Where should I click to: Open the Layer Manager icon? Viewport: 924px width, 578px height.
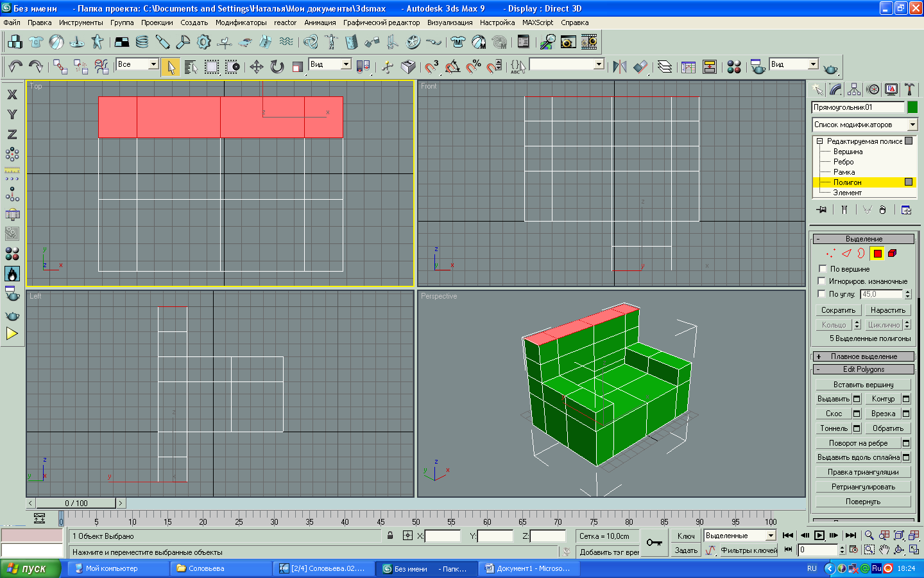click(x=665, y=67)
